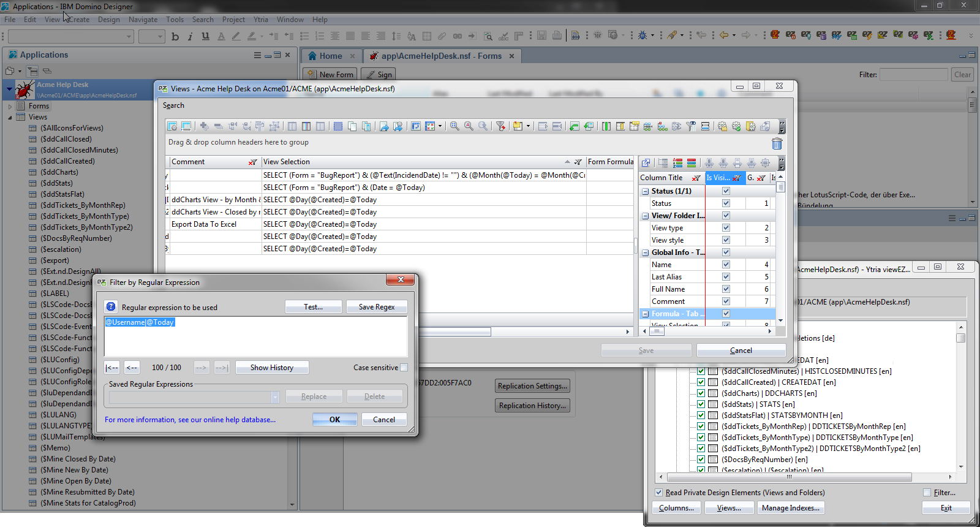
Task: Open the online help database link
Action: [190, 420]
